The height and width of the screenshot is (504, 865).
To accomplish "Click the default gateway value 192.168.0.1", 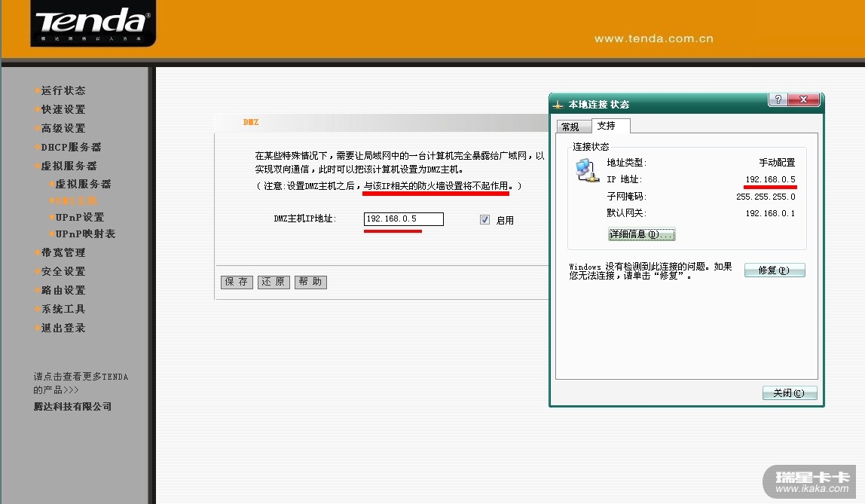I will coord(770,213).
